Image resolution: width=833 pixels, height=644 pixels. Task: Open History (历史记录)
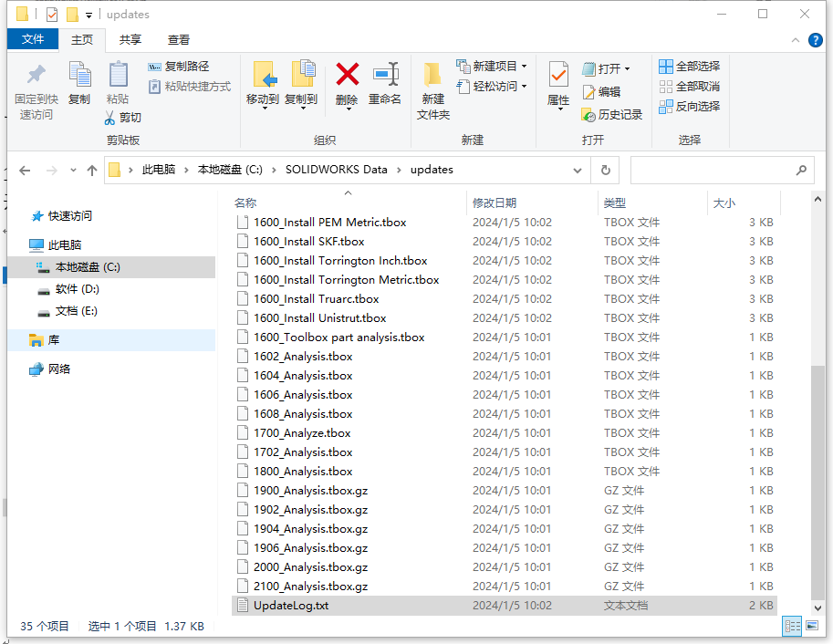pyautogui.click(x=612, y=115)
